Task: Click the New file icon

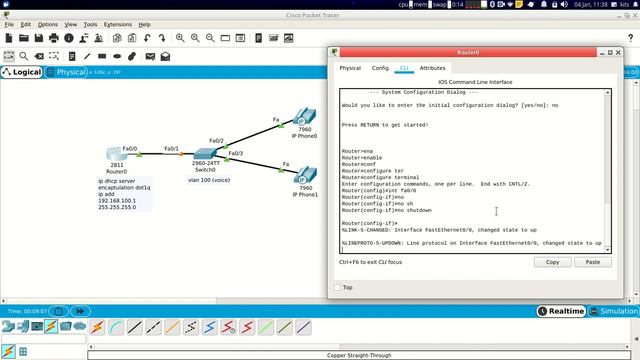Action: [9, 38]
